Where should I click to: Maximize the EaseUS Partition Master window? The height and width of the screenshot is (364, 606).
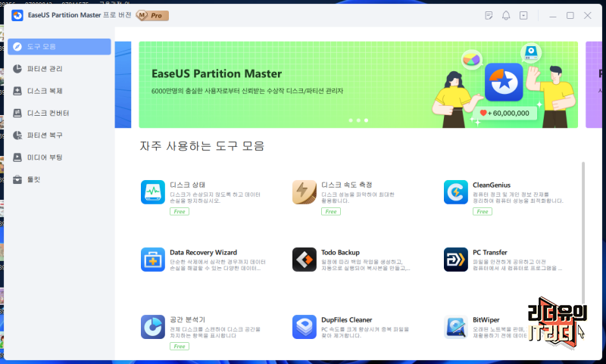point(570,15)
